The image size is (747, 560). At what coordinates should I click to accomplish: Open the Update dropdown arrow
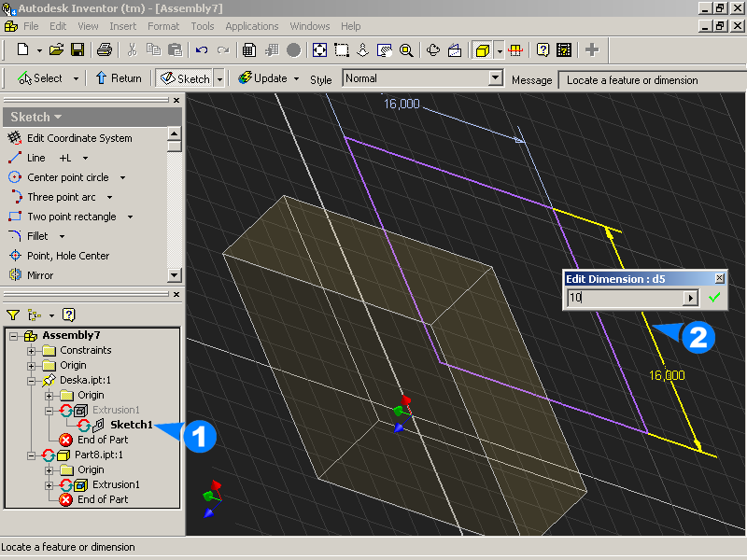(x=296, y=78)
